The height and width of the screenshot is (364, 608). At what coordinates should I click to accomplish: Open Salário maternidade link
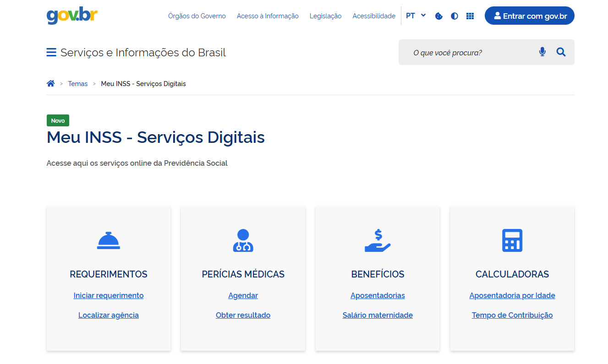tap(378, 315)
